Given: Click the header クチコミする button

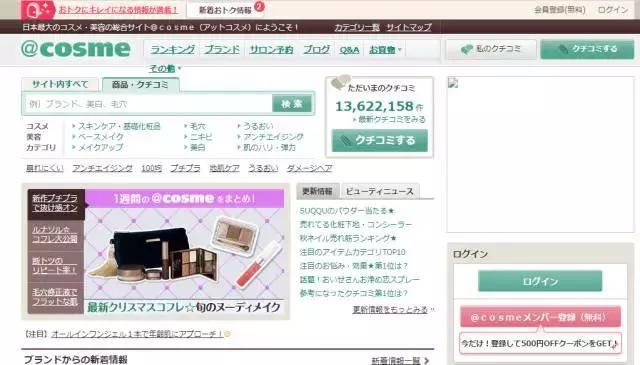Looking at the screenshot, I should pos(587,49).
